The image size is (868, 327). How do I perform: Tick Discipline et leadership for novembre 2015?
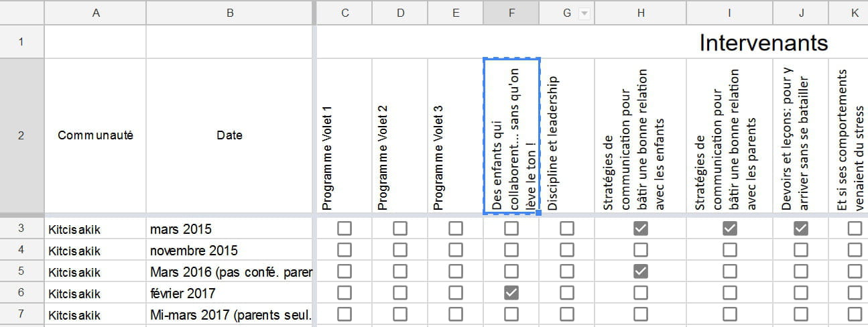(x=567, y=250)
